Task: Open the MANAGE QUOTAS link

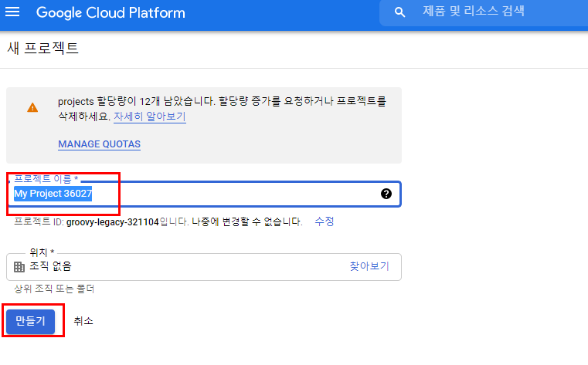Action: (x=100, y=144)
